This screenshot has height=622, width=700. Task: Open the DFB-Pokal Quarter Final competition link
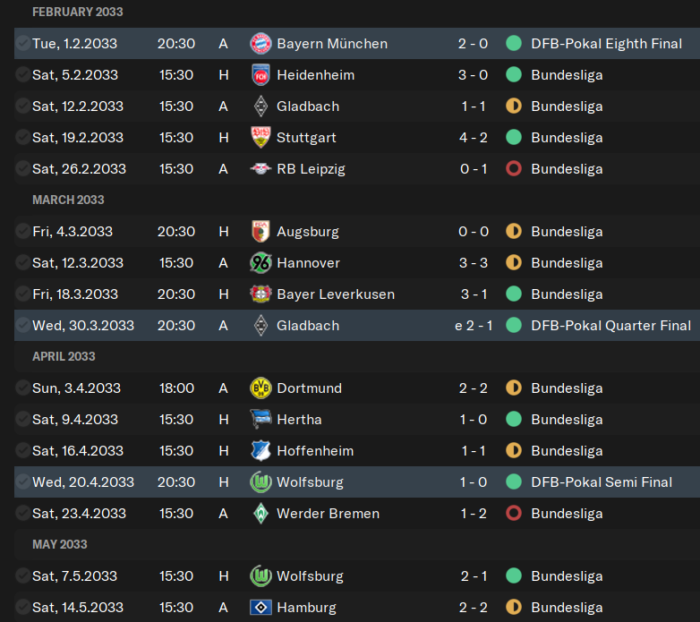coord(611,326)
